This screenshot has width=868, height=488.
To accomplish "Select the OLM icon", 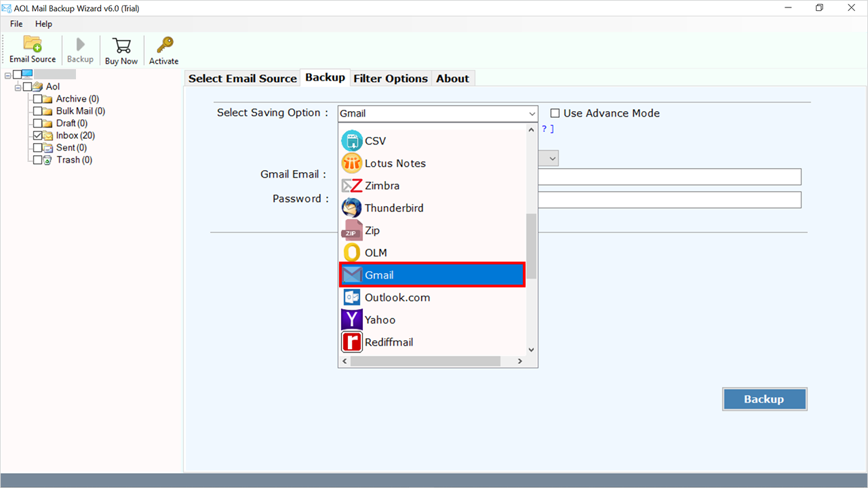I will (x=352, y=253).
